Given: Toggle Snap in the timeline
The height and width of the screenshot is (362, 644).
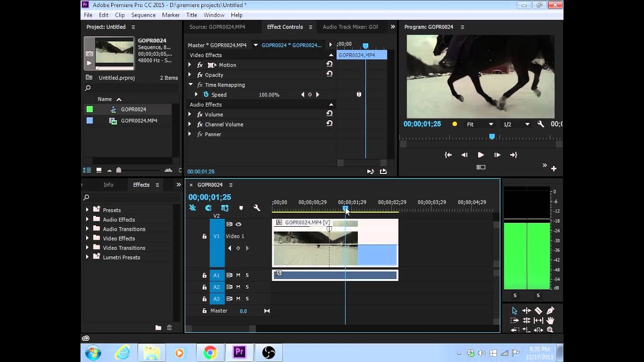Looking at the screenshot, I should pyautogui.click(x=208, y=208).
